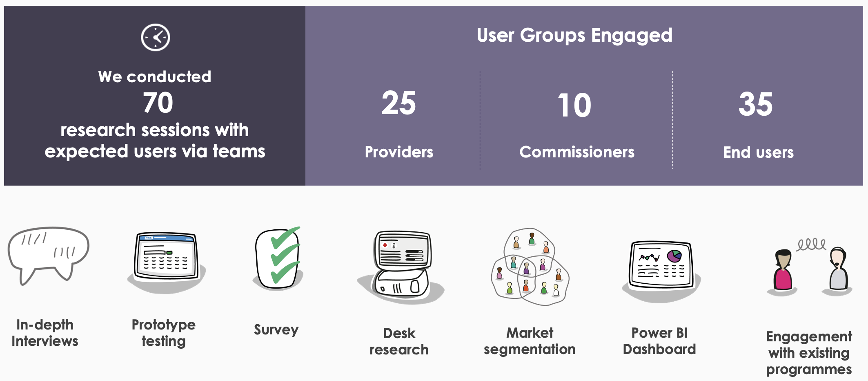The image size is (868, 381).
Task: Click the Survey checklist icon
Action: coord(278,258)
